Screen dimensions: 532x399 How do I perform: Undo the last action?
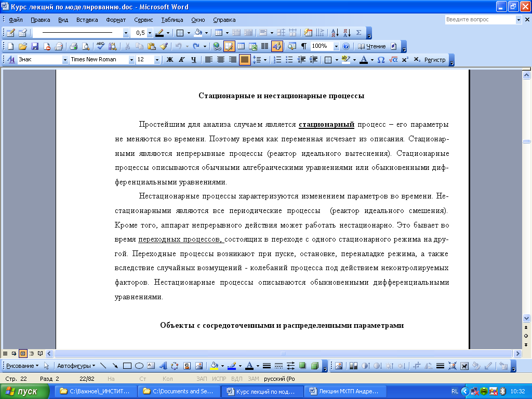coord(178,46)
